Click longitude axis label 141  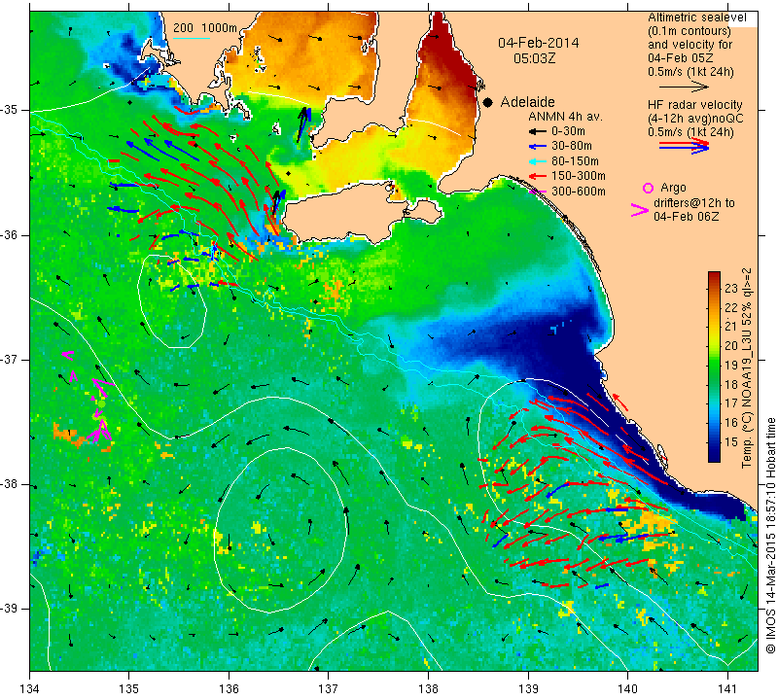coord(727,689)
